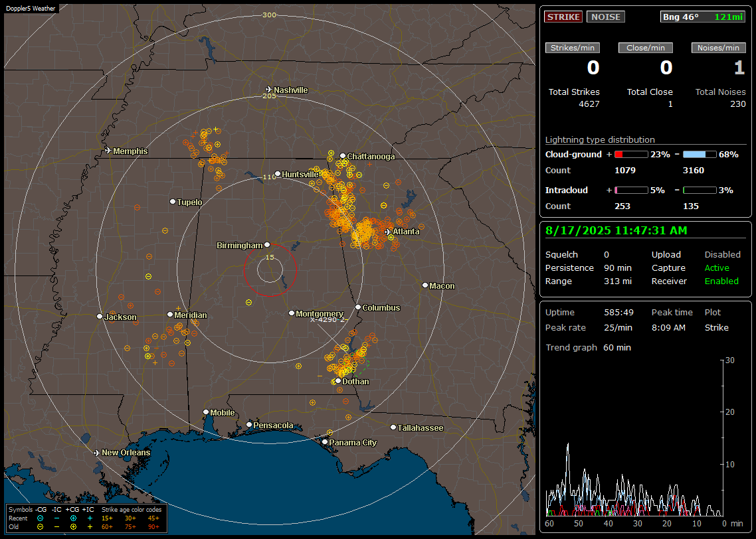Screen dimensions: 756x539
Task: Click the positive intracloud pink percentage bar
Action: pos(631,191)
